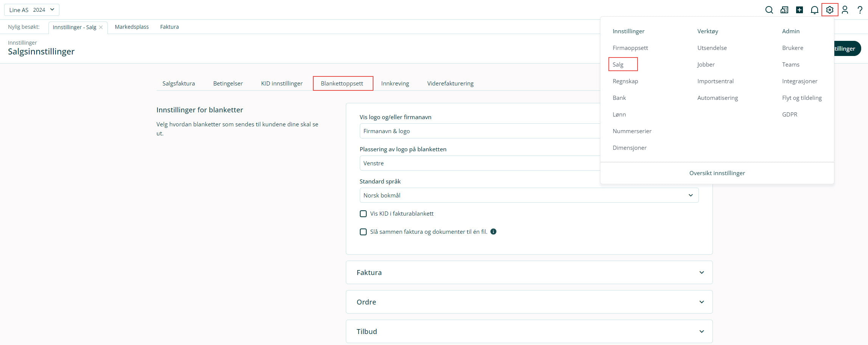Open the notifications bell
Screen dimensions: 868x345
(815, 10)
